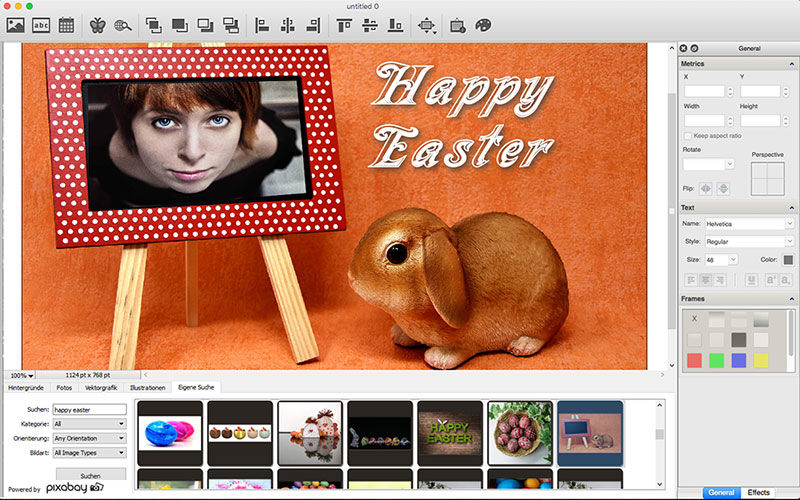Enable Keep aspect ratio checkbox
Image resolution: width=800 pixels, height=500 pixels.
pos(688,136)
